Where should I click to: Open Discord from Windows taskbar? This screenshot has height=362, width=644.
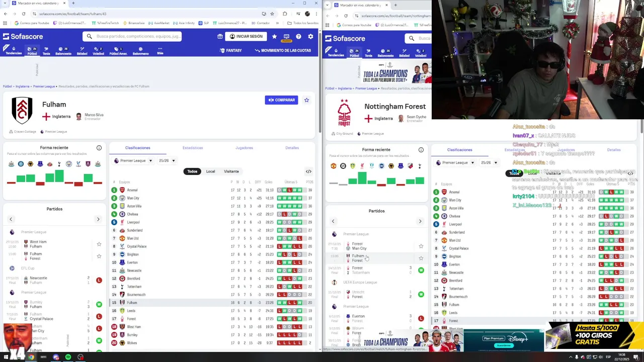pyautogui.click(x=56, y=357)
